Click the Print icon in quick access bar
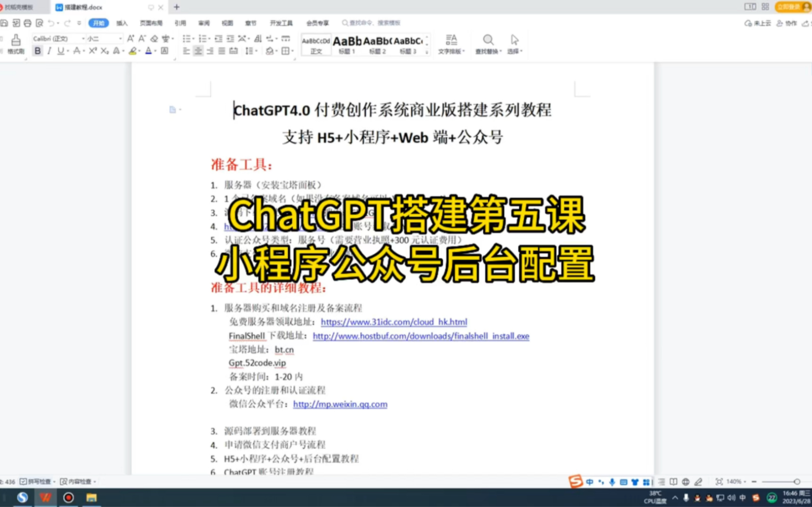The image size is (812, 507). click(x=28, y=23)
